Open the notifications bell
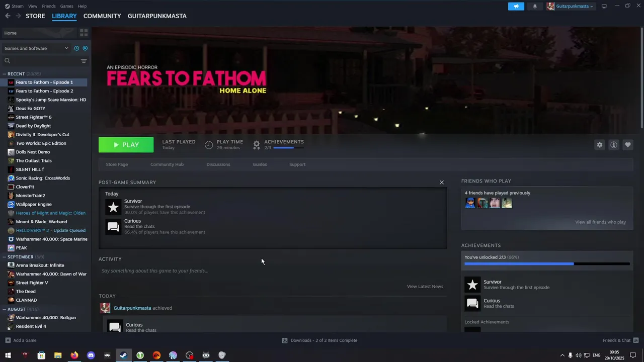644x362 pixels. tap(535, 6)
